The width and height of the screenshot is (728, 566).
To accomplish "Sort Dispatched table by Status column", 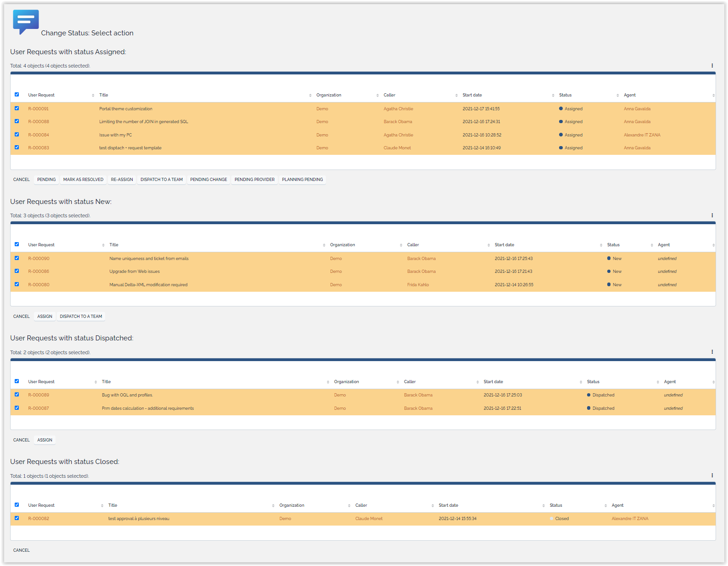I will tap(593, 382).
